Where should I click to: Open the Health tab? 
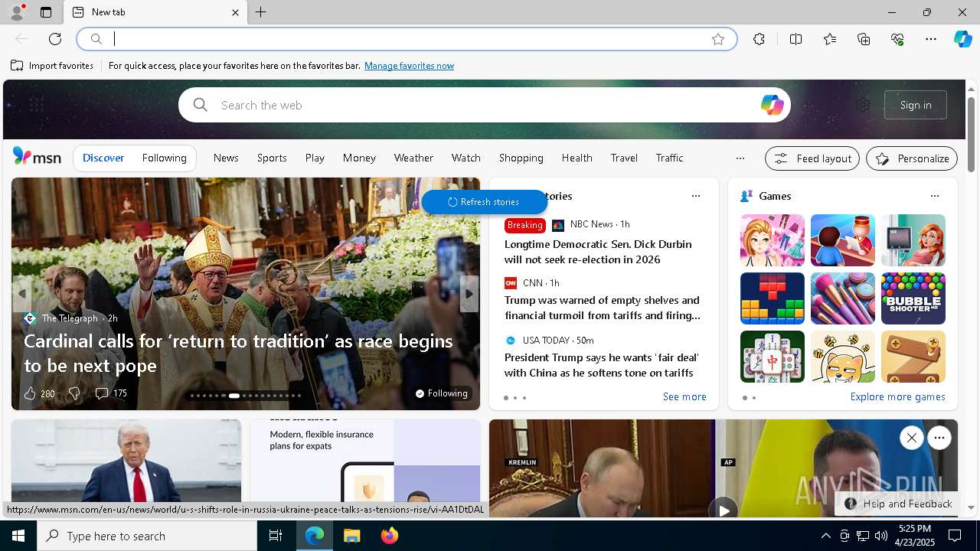577,158
